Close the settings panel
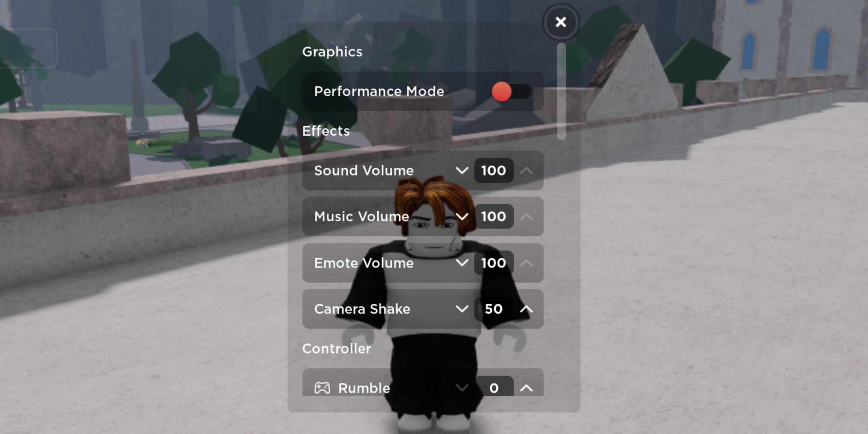This screenshot has height=434, width=868. coord(560,22)
